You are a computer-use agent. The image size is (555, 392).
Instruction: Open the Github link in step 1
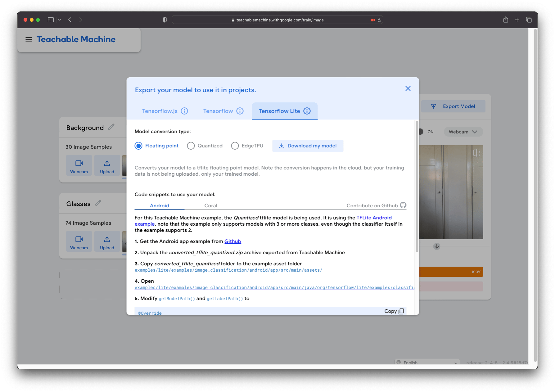point(233,241)
